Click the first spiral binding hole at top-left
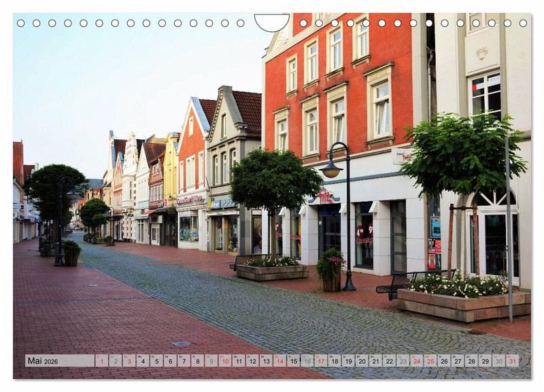544x392 pixels. (20, 23)
